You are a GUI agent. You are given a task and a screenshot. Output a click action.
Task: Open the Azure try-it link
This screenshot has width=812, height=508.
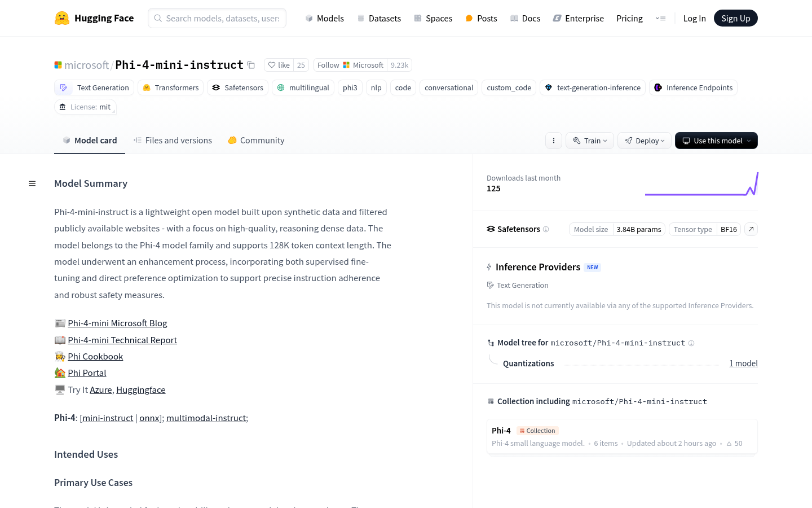[101, 390]
